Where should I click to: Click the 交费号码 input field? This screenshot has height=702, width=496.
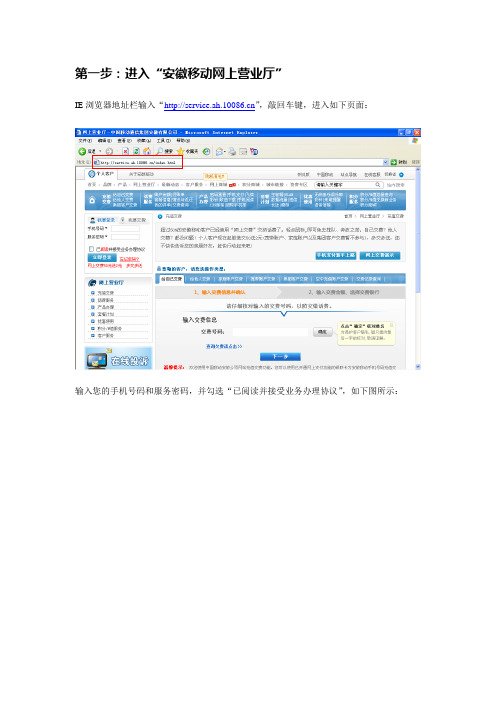pos(270,332)
